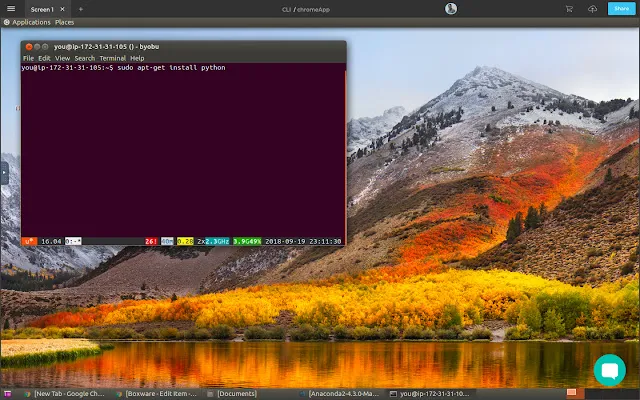Click the user avatar in top bar
The image size is (640, 400).
pos(450,9)
